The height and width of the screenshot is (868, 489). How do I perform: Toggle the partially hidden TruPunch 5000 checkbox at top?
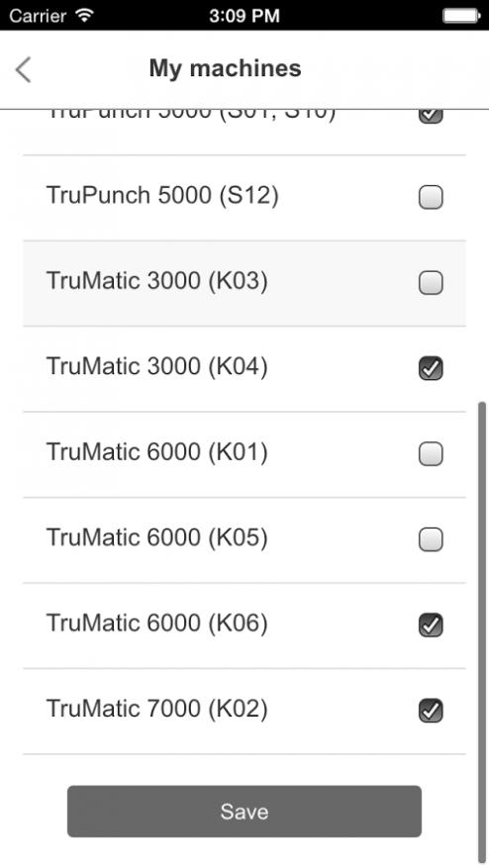point(431,116)
